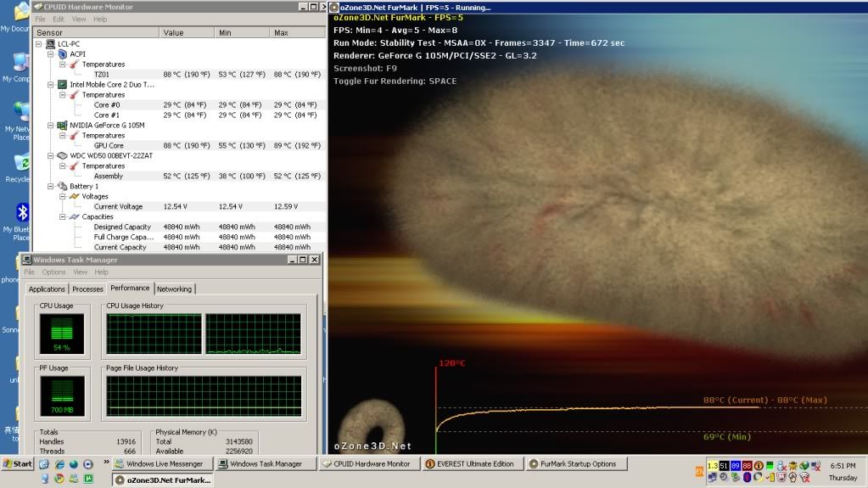This screenshot has width=868, height=488.
Task: Click the FurMark window title bar icon
Action: pos(333,7)
